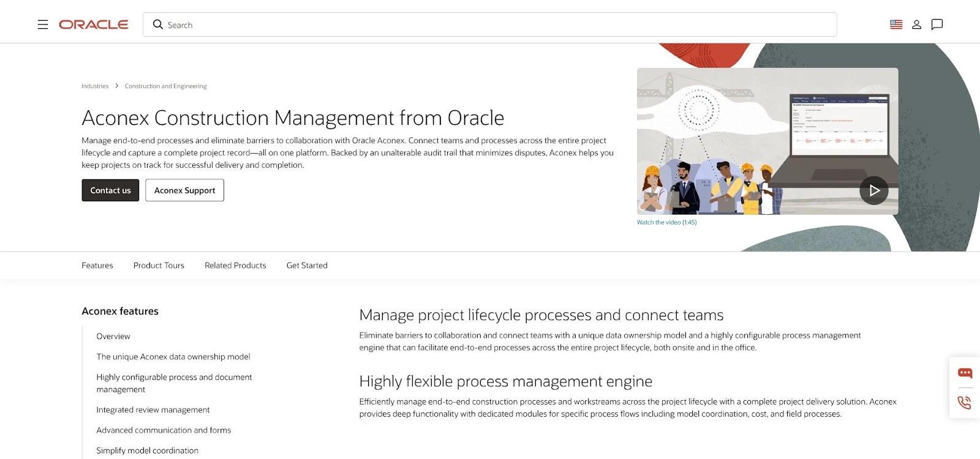Click the Oracle logo
The height and width of the screenshot is (459, 980).
(94, 24)
